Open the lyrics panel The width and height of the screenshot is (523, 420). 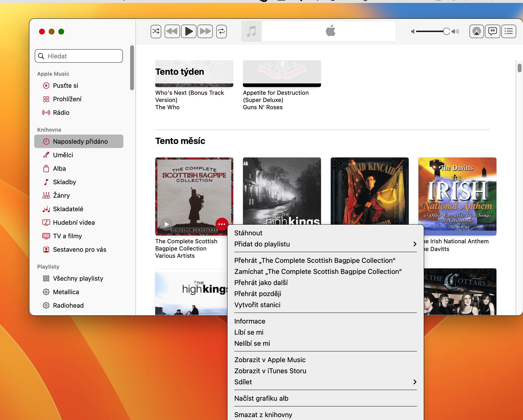(x=492, y=31)
